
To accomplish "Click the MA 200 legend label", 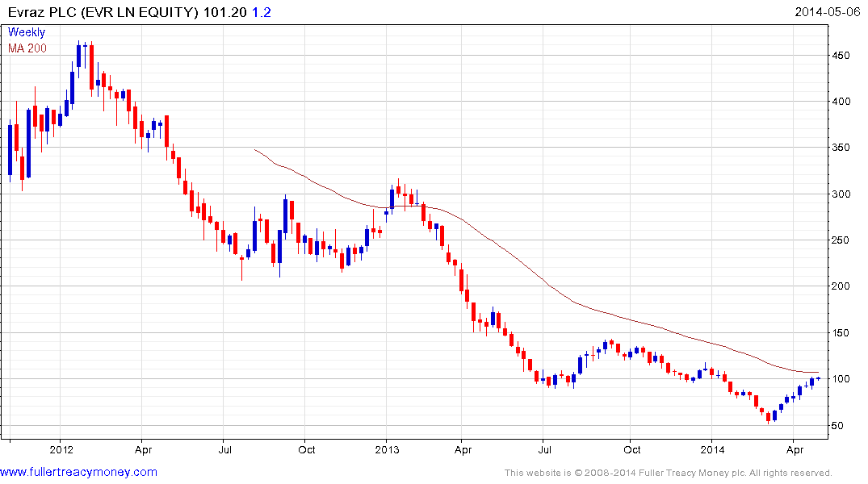I will pos(27,48).
